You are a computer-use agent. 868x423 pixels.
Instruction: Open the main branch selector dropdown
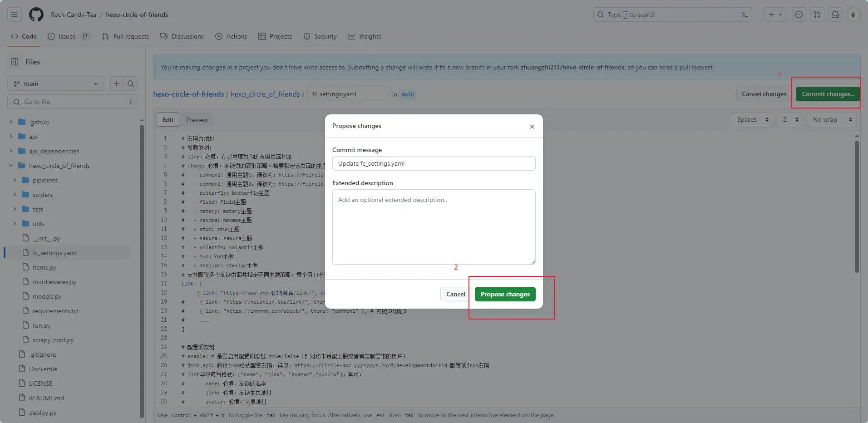[56, 84]
